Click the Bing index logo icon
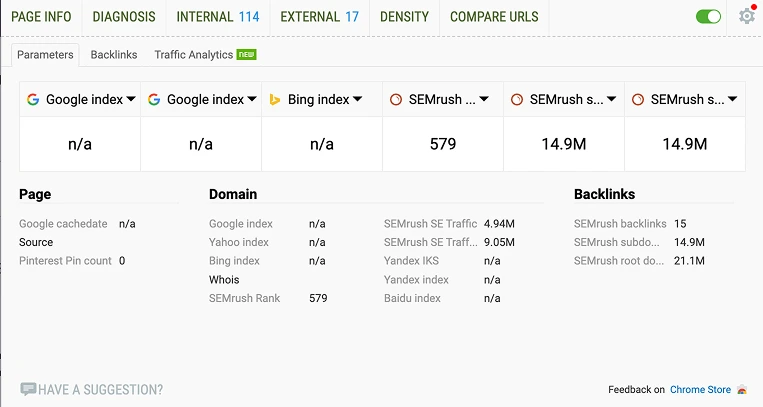This screenshot has width=763, height=407. [x=274, y=100]
